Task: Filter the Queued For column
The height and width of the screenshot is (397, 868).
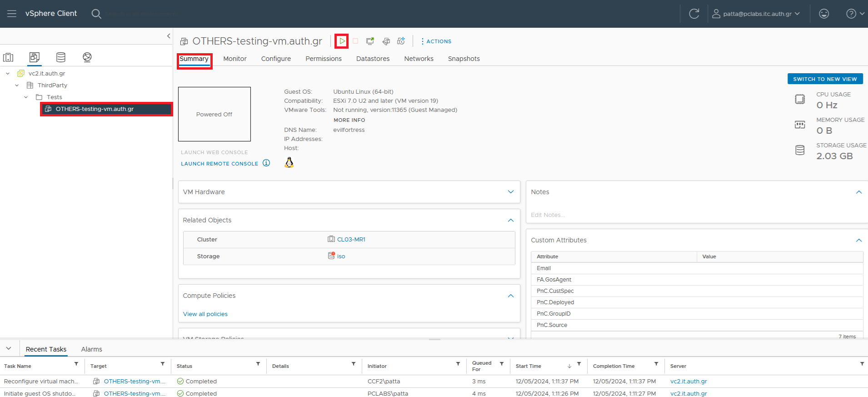Action: coord(502,364)
